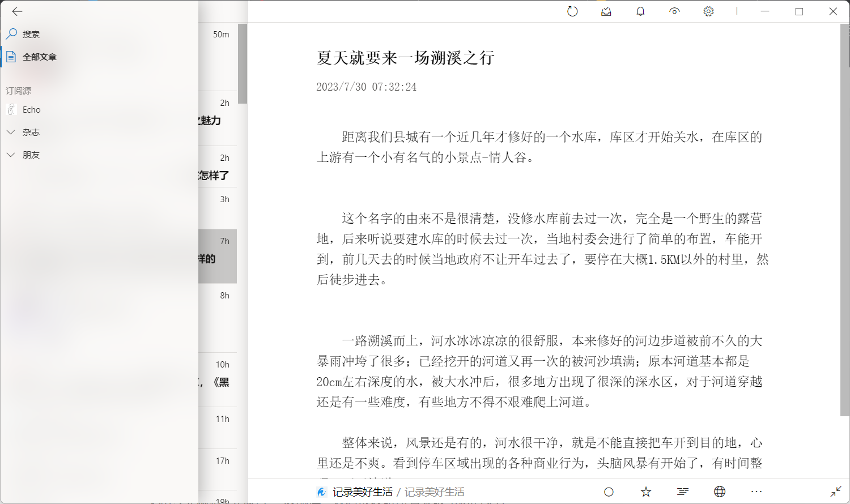This screenshot has height=504, width=850.
Task: Star the current article
Action: coord(646,492)
